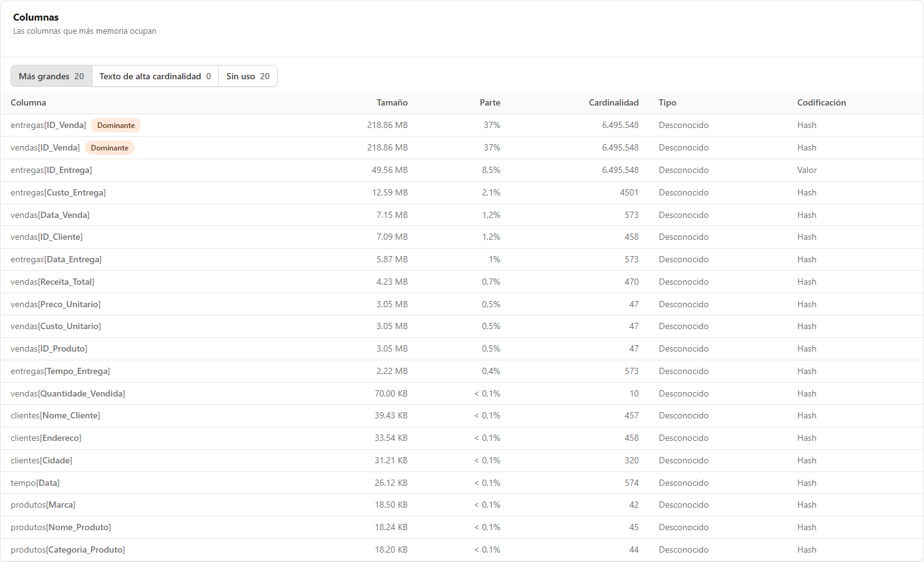924x562 pixels.
Task: Select the vendas[Preco_Unitario] entry
Action: (56, 304)
